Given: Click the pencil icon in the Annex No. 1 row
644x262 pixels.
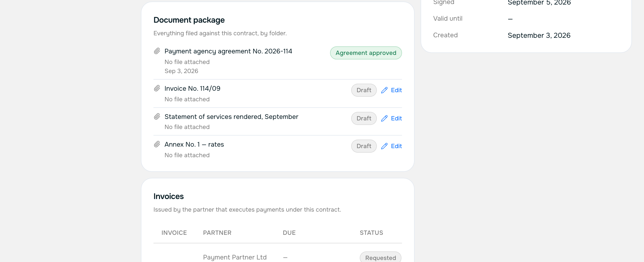Looking at the screenshot, I should tap(384, 146).
